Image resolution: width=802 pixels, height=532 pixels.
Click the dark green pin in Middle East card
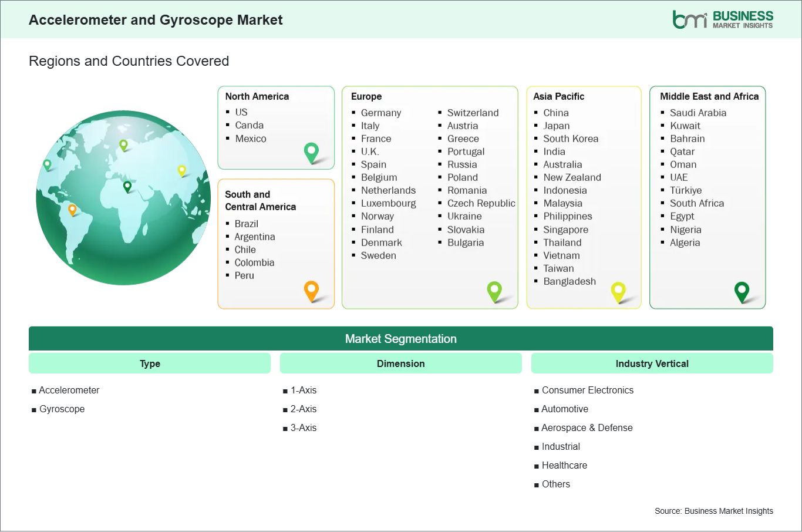tap(742, 291)
